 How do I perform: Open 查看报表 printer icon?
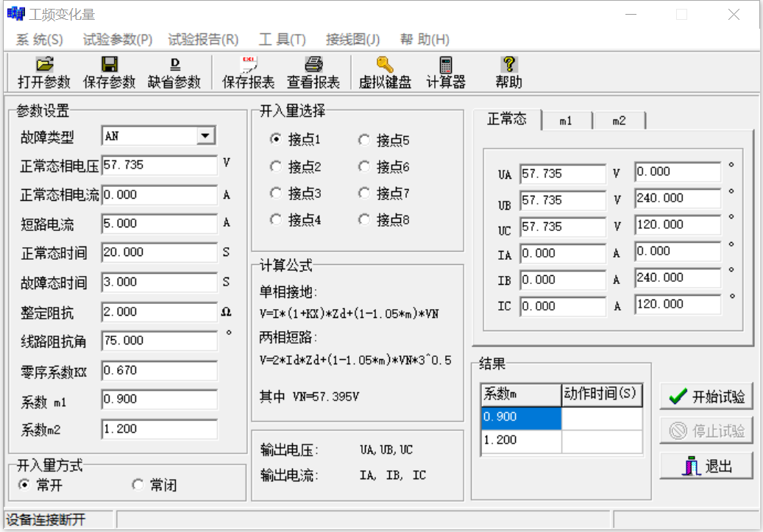(x=313, y=65)
